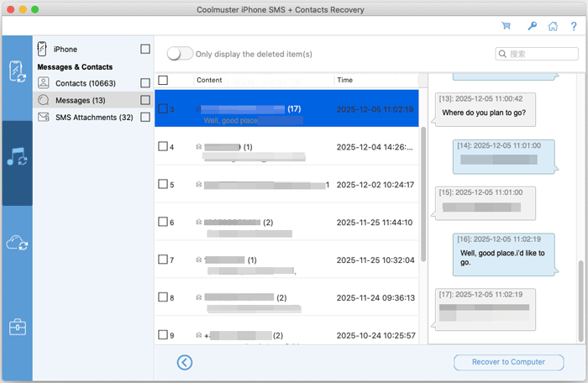The width and height of the screenshot is (588, 383).
Task: Select conversation dated 2025-10-24 10:25:57
Action: coord(286,331)
